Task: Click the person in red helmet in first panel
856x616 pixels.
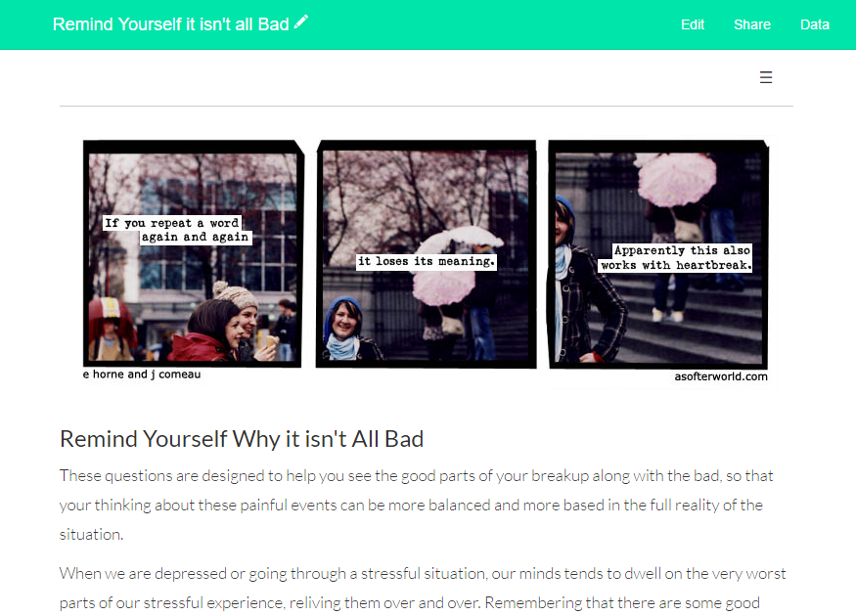Action: coord(111,329)
